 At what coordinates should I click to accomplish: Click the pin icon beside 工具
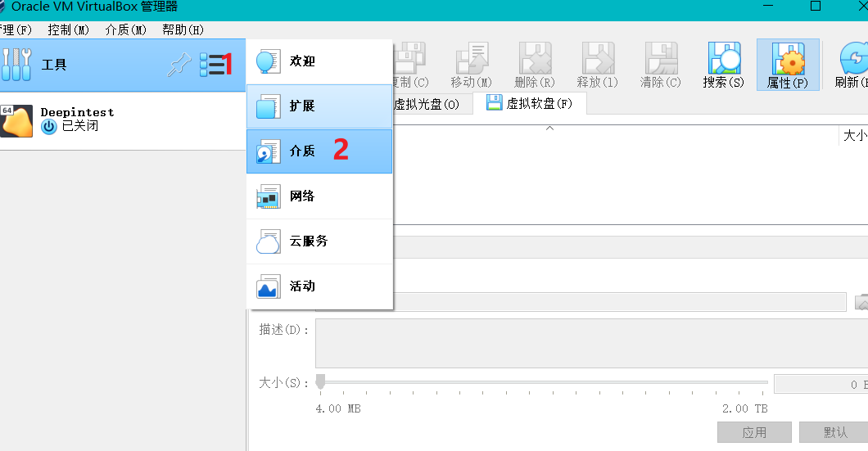coord(179,65)
